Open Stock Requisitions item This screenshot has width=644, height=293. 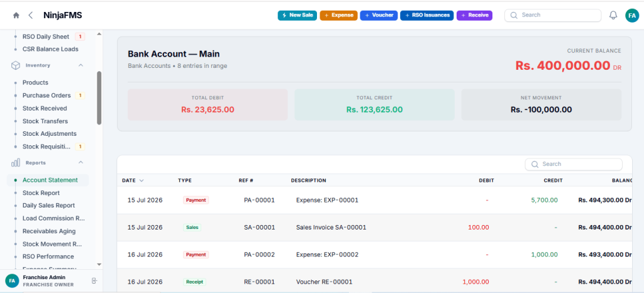tap(47, 146)
